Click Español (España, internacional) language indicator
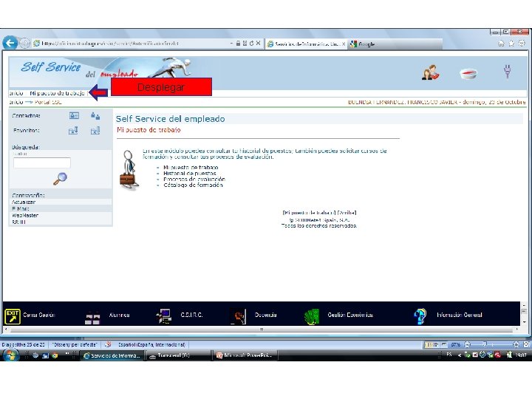 pyautogui.click(x=151, y=345)
